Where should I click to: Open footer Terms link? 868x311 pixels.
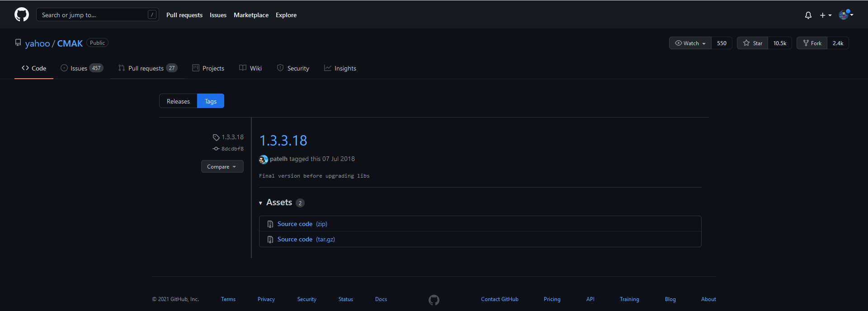tap(228, 299)
